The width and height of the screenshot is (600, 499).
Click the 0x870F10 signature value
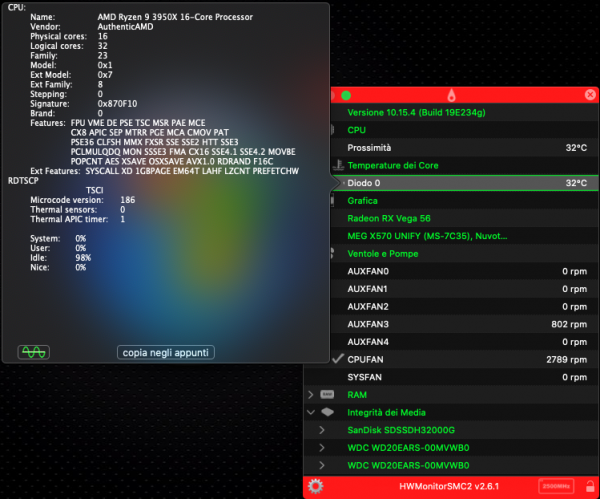pos(117,104)
